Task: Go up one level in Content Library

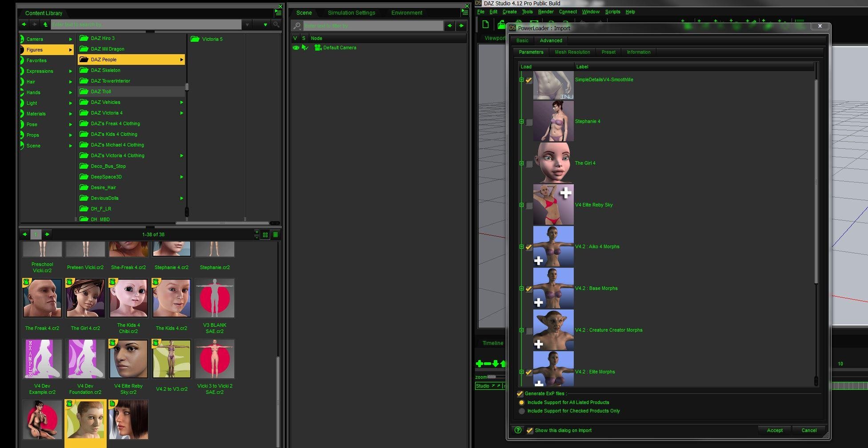Action: 45,24
